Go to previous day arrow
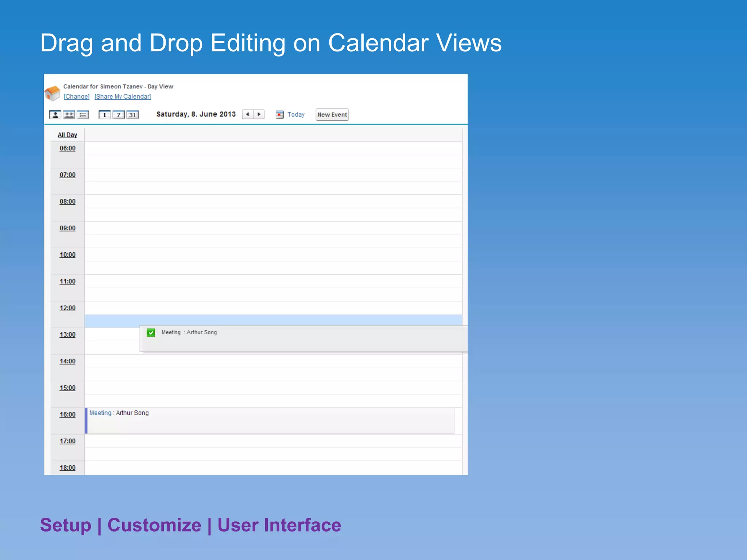747x560 pixels. tap(248, 114)
